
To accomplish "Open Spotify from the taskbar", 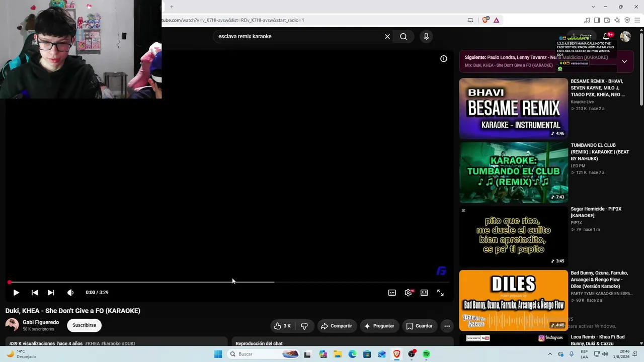I will (426, 354).
